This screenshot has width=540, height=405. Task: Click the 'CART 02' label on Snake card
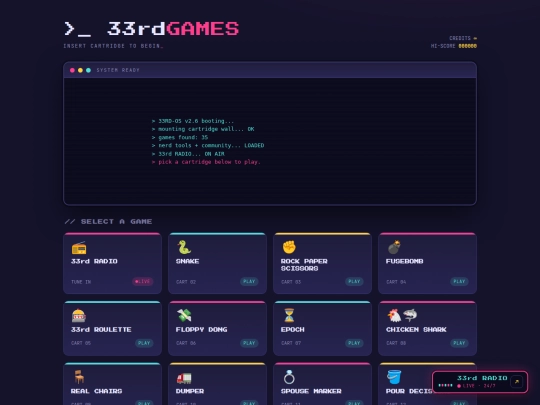coord(186,282)
